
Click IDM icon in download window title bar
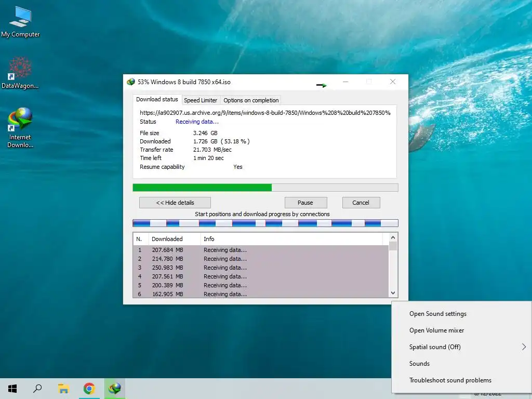tap(130, 82)
